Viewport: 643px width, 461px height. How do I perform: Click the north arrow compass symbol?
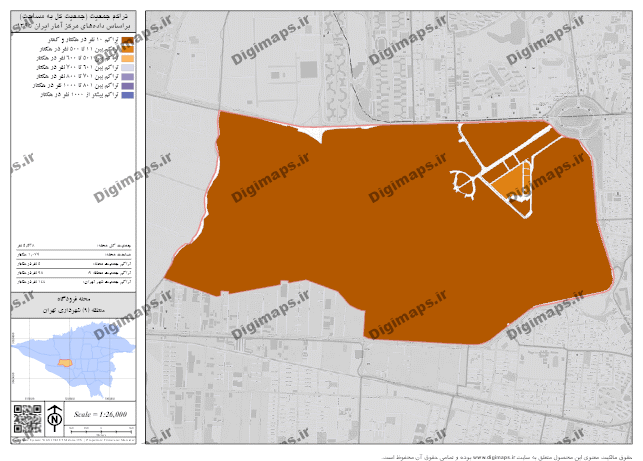pyautogui.click(x=55, y=418)
